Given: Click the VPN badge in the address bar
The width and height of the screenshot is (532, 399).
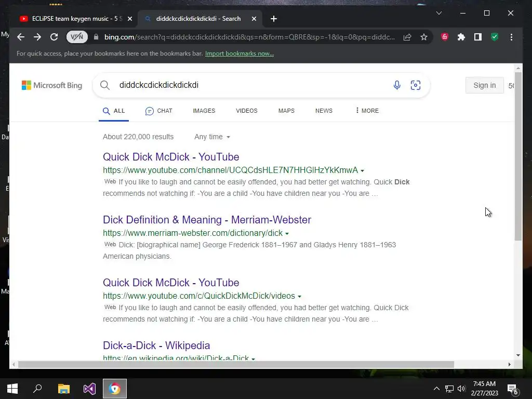Looking at the screenshot, I should [77, 37].
